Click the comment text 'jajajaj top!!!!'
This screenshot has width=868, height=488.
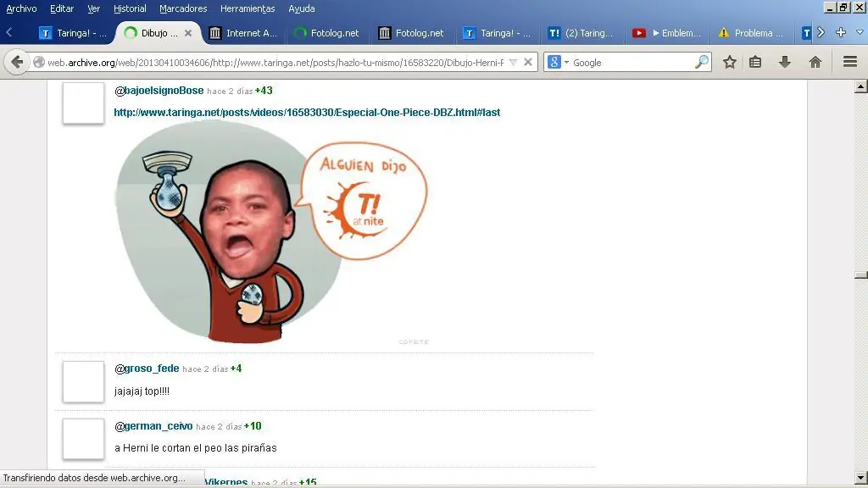coord(142,391)
